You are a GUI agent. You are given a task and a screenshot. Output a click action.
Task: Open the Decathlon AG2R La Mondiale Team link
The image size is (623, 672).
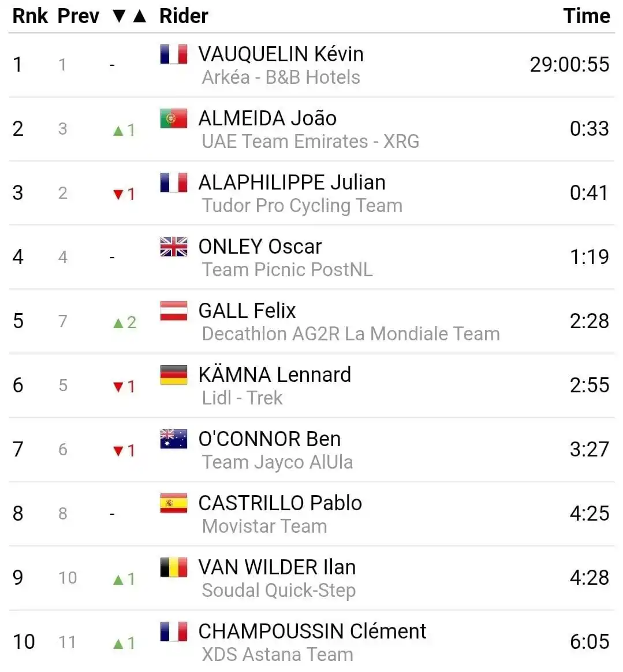350,334
